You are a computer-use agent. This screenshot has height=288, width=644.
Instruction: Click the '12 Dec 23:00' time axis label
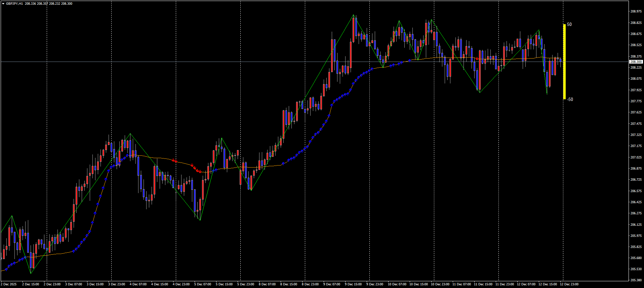(569, 284)
